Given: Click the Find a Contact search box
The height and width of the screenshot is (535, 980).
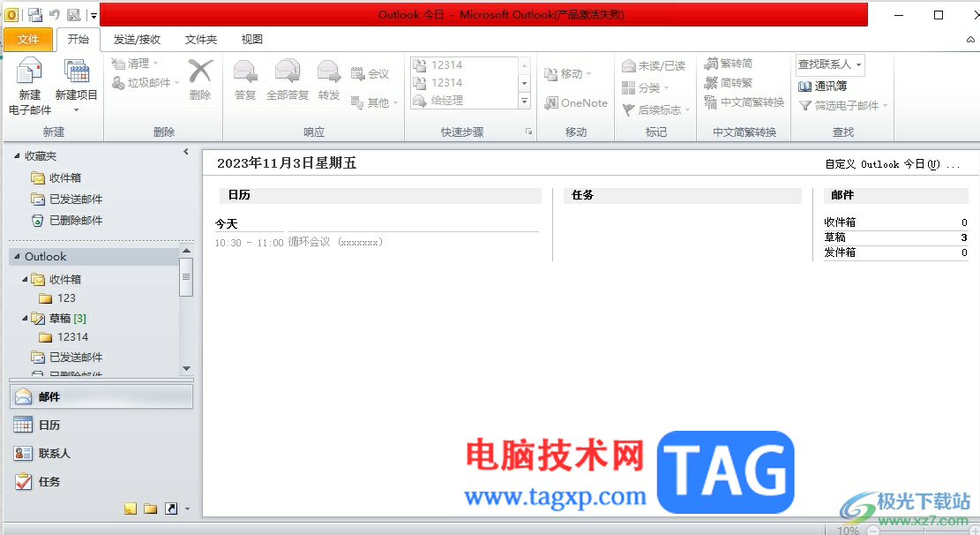Looking at the screenshot, I should [x=830, y=64].
